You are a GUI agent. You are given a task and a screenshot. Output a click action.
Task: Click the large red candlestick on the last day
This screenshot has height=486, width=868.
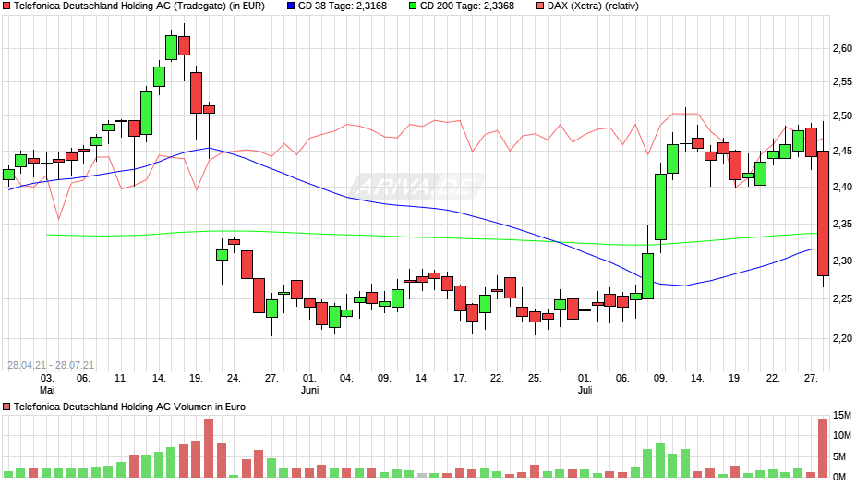pos(823,213)
